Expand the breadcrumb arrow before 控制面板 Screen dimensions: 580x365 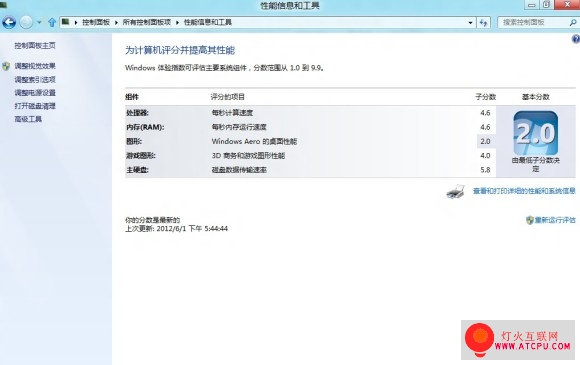76,23
